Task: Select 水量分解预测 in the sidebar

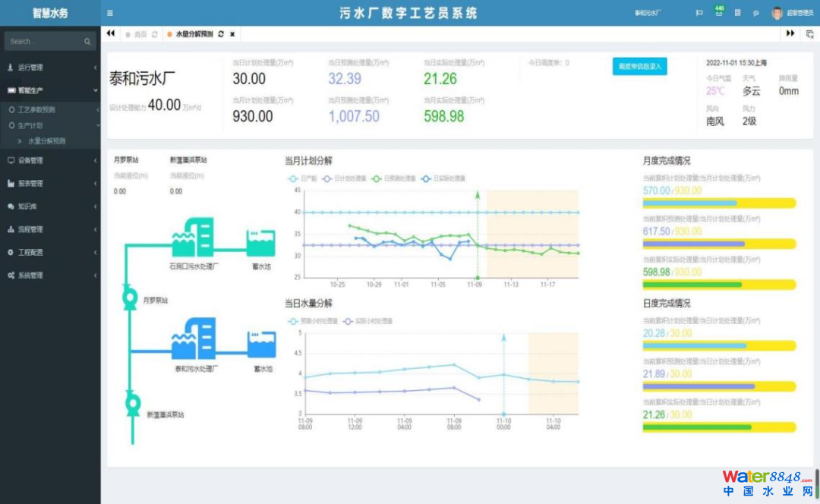Action: click(47, 141)
